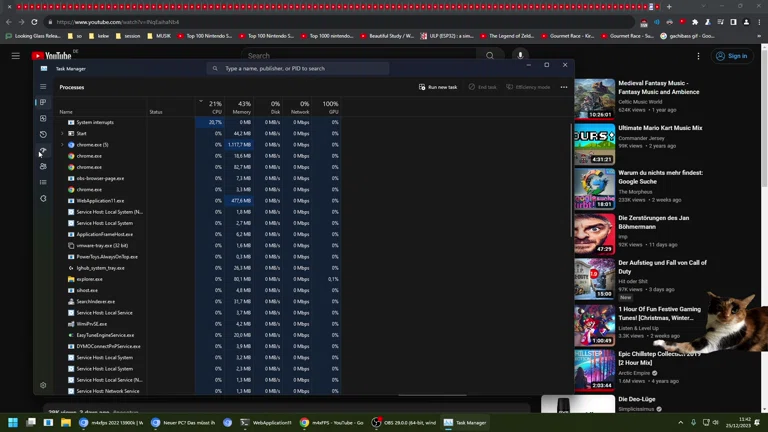
Task: Click Run new task button
Action: point(438,87)
